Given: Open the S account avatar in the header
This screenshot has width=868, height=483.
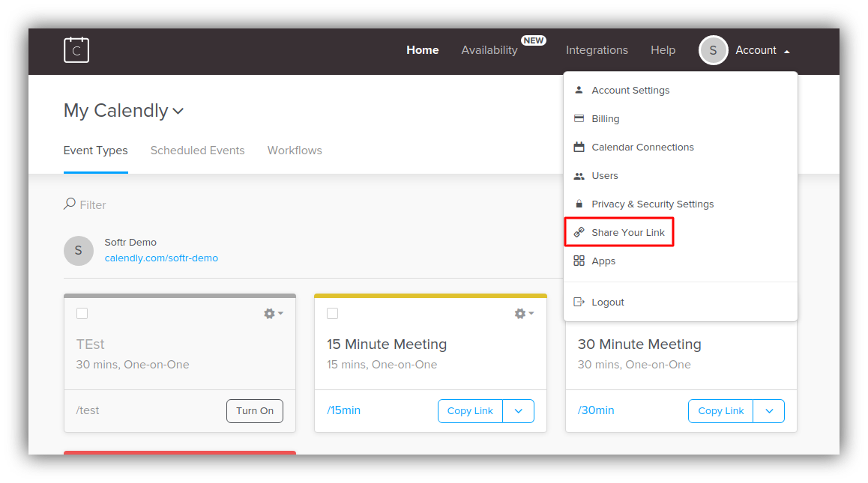Looking at the screenshot, I should [713, 50].
